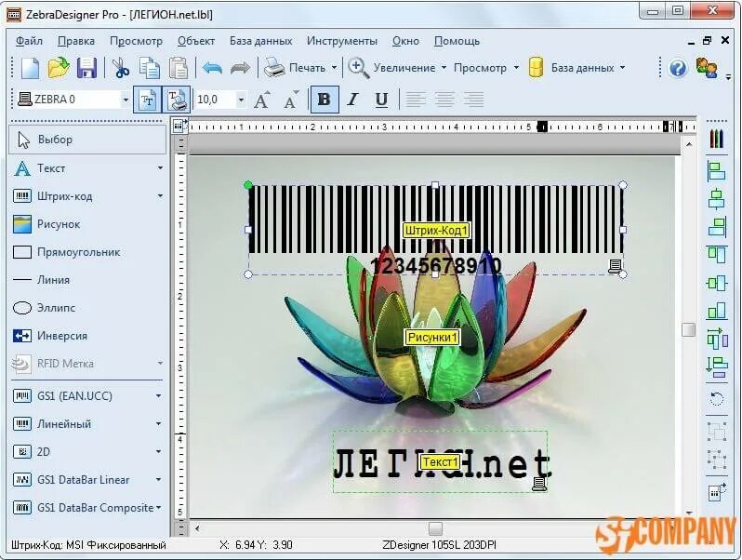Decrease font size with smaller A icon

(291, 100)
